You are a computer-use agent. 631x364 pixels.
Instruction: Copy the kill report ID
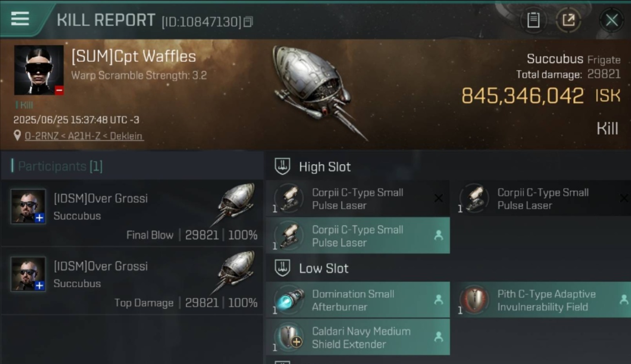coord(248,22)
